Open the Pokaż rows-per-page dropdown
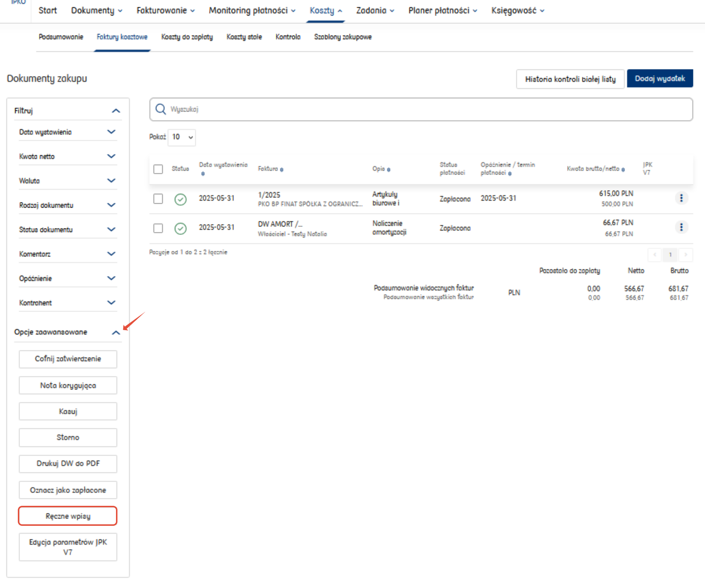 tap(182, 137)
